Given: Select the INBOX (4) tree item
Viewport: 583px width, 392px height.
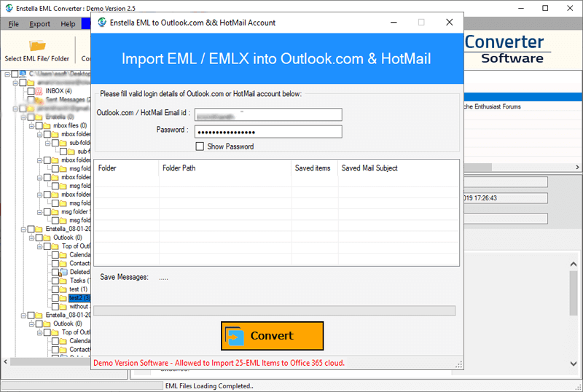Looking at the screenshot, I should point(58,91).
